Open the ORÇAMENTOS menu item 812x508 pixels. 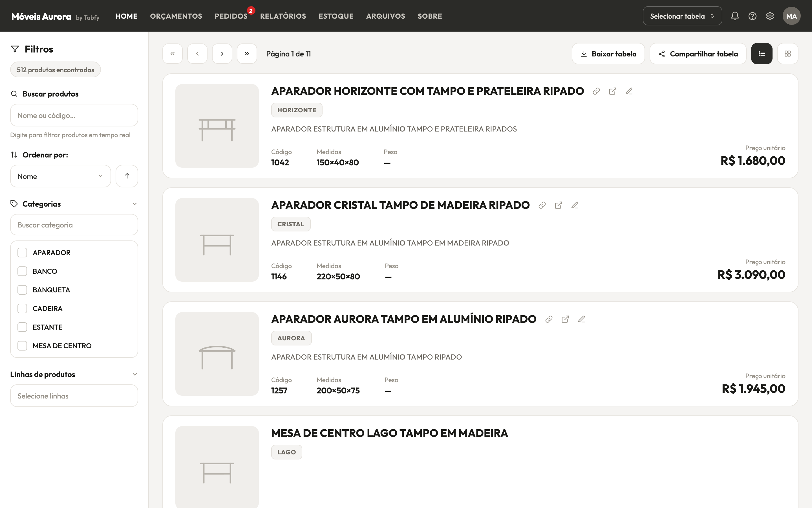click(176, 16)
